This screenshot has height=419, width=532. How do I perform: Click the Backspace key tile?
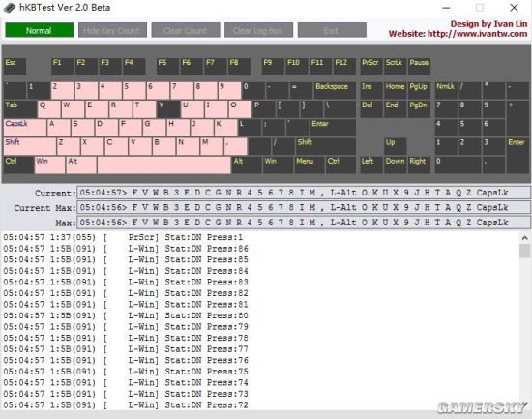tap(335, 91)
